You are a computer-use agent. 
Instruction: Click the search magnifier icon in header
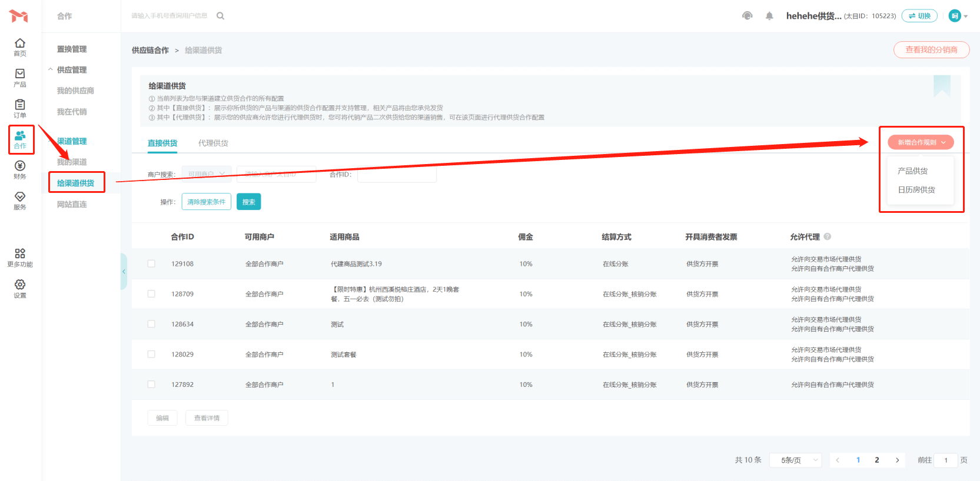tap(221, 16)
